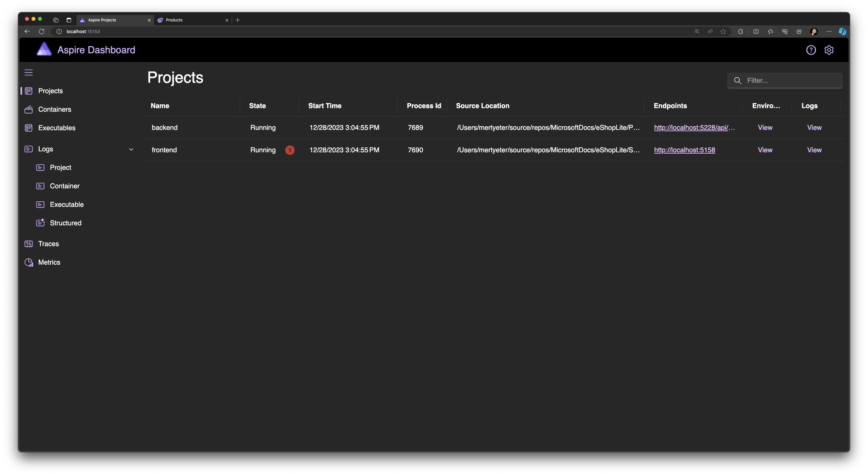View environment variables for frontend
The image size is (868, 476).
coord(765,150)
